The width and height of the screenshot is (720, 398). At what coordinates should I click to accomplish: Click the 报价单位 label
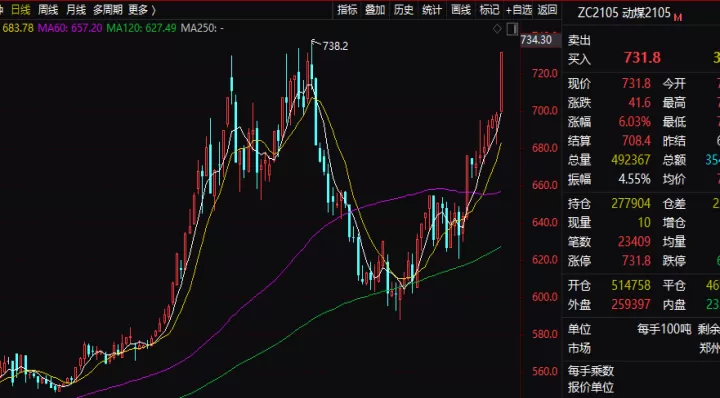(x=591, y=387)
